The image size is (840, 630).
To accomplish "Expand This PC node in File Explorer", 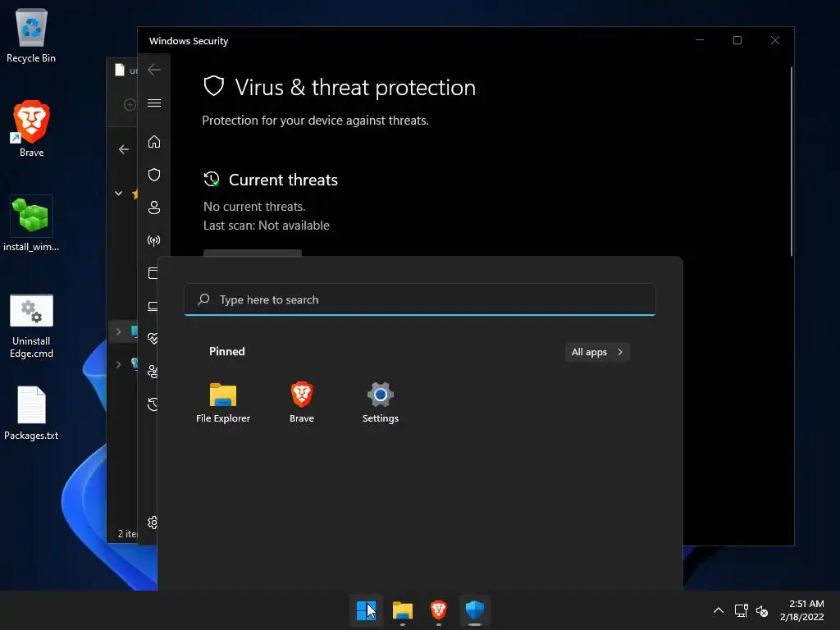I will click(x=118, y=331).
